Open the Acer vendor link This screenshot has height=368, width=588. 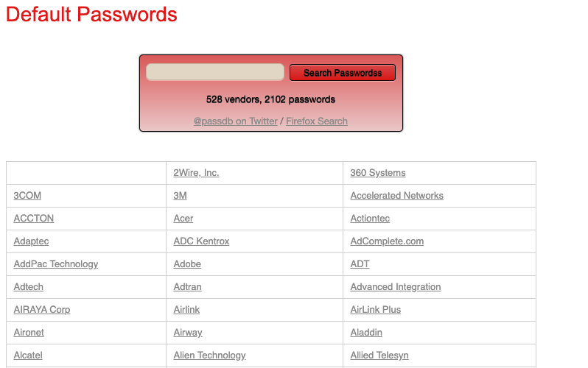click(x=183, y=219)
